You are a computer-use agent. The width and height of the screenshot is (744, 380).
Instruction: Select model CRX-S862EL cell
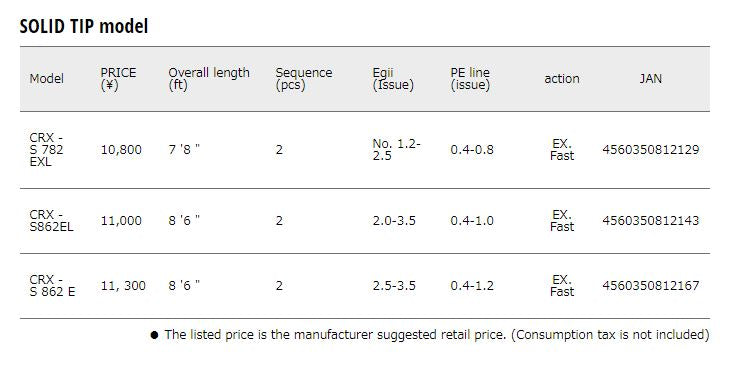point(51,221)
